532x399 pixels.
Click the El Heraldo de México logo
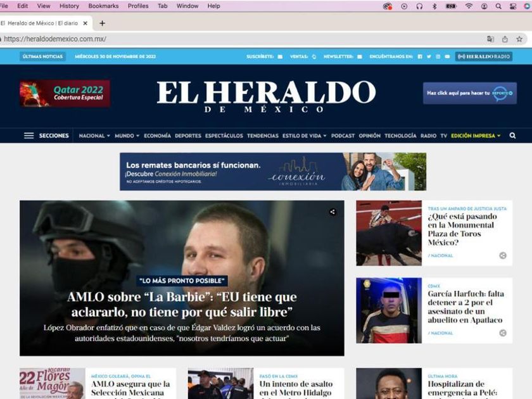tap(267, 97)
